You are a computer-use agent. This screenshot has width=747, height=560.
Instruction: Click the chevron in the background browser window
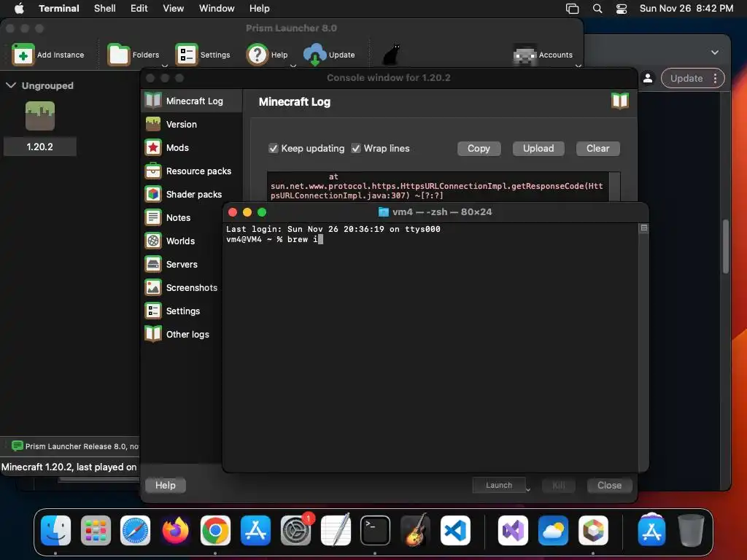[715, 52]
